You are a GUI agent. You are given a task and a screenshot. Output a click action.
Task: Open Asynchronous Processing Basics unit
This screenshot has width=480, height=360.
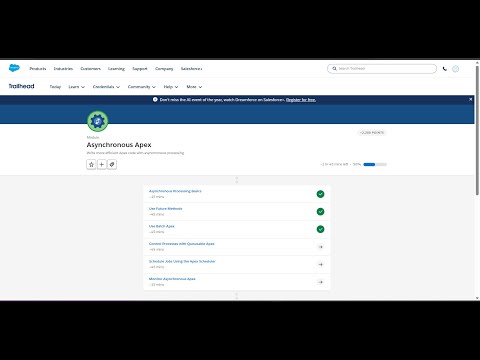(175, 191)
